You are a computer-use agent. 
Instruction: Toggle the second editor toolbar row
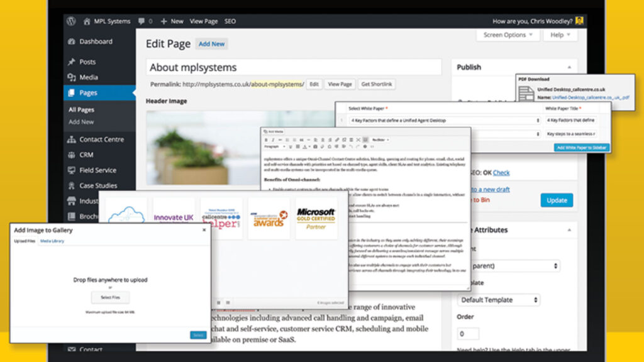click(x=365, y=140)
